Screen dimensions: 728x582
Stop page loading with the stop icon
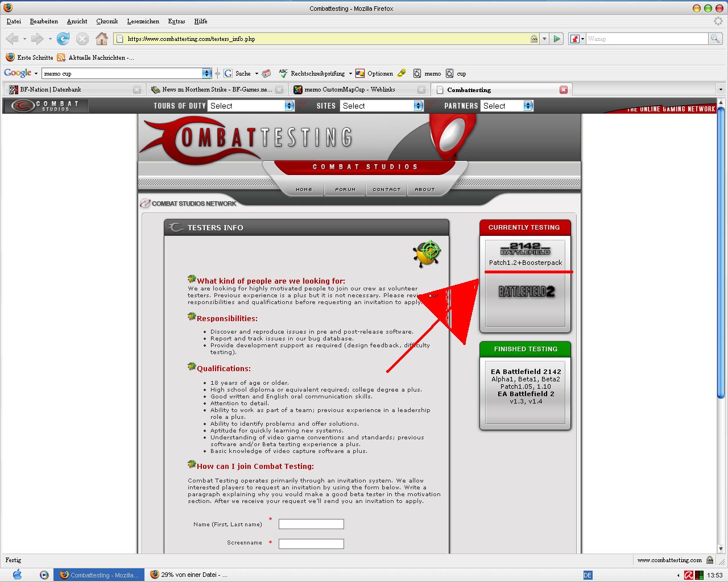(x=82, y=39)
